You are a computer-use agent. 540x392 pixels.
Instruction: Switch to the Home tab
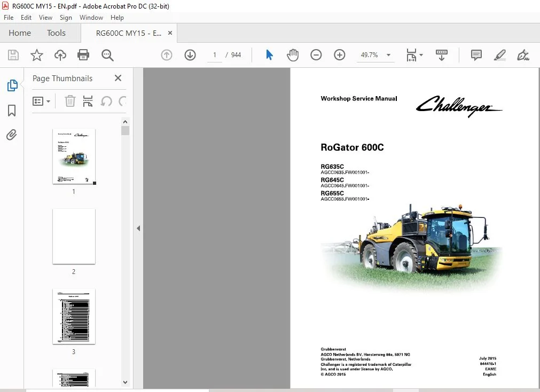click(x=20, y=33)
